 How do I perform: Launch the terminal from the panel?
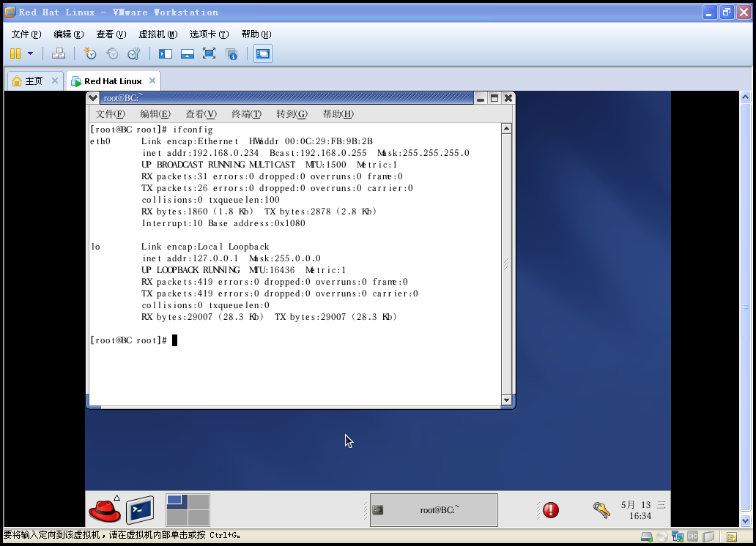(141, 510)
